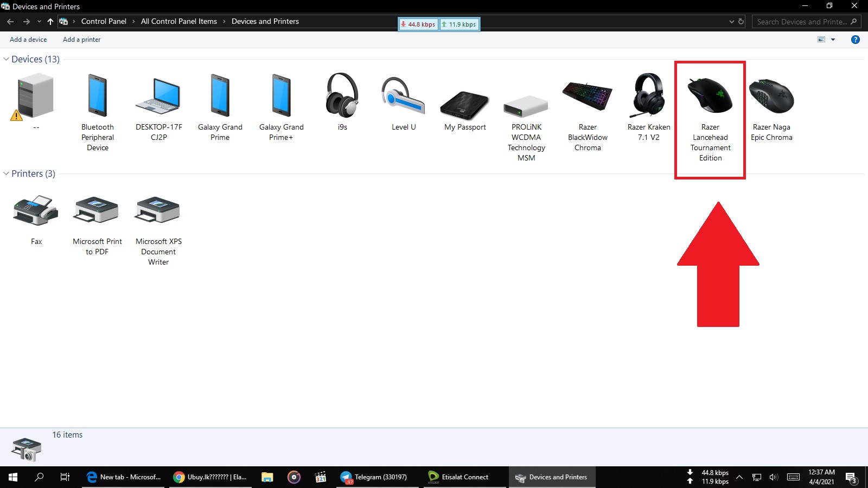The height and width of the screenshot is (488, 868).
Task: Open the view options dropdown arrow
Action: (833, 40)
